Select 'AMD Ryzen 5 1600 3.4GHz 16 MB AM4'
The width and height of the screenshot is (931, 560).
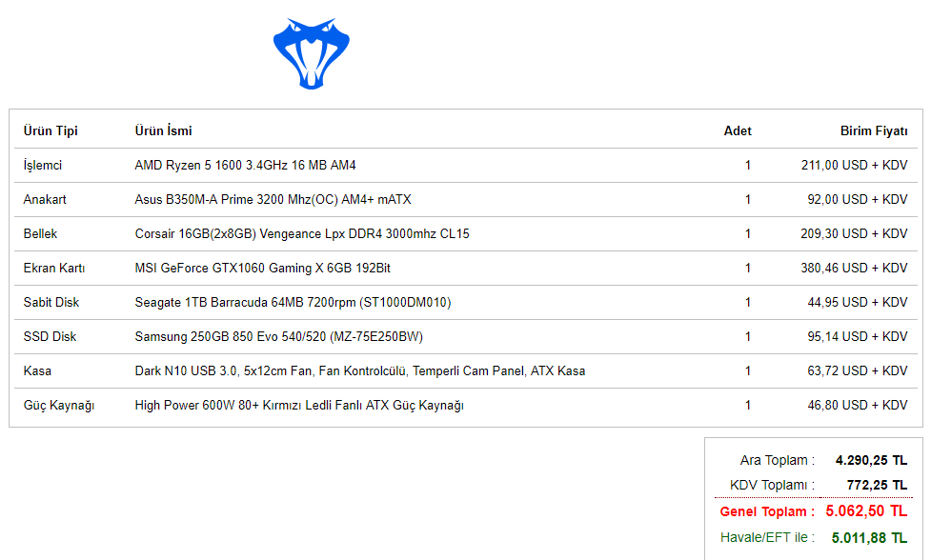pos(245,165)
